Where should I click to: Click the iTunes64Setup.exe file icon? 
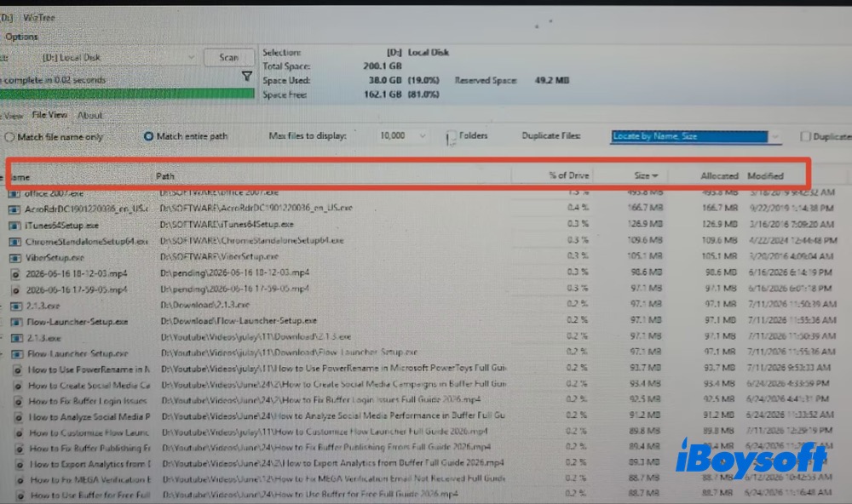point(15,226)
